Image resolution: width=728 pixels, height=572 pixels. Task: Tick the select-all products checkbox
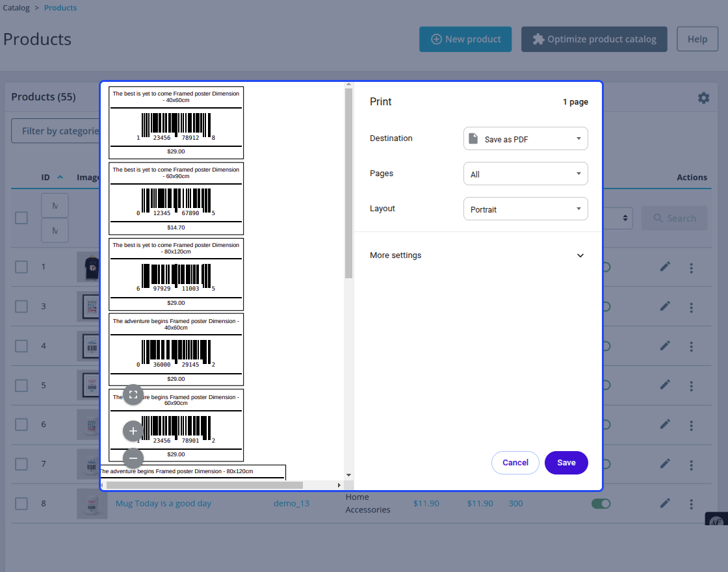pyautogui.click(x=21, y=218)
